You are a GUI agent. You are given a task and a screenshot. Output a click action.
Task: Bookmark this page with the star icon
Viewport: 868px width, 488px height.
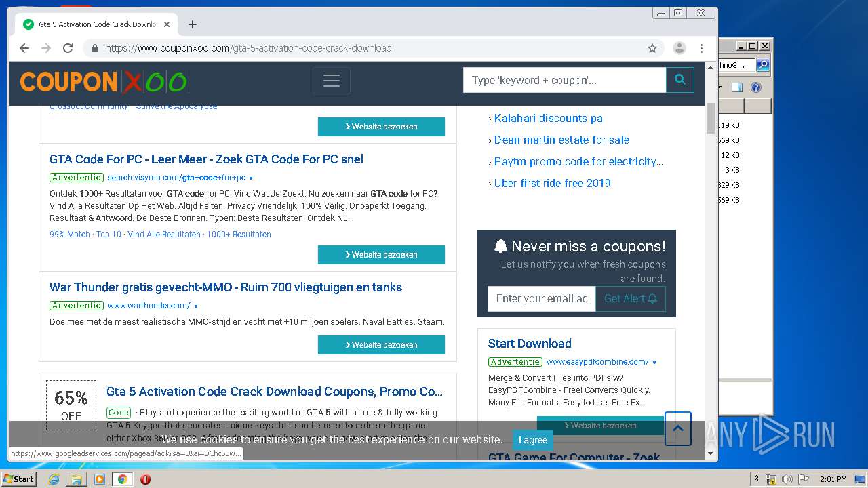point(652,48)
